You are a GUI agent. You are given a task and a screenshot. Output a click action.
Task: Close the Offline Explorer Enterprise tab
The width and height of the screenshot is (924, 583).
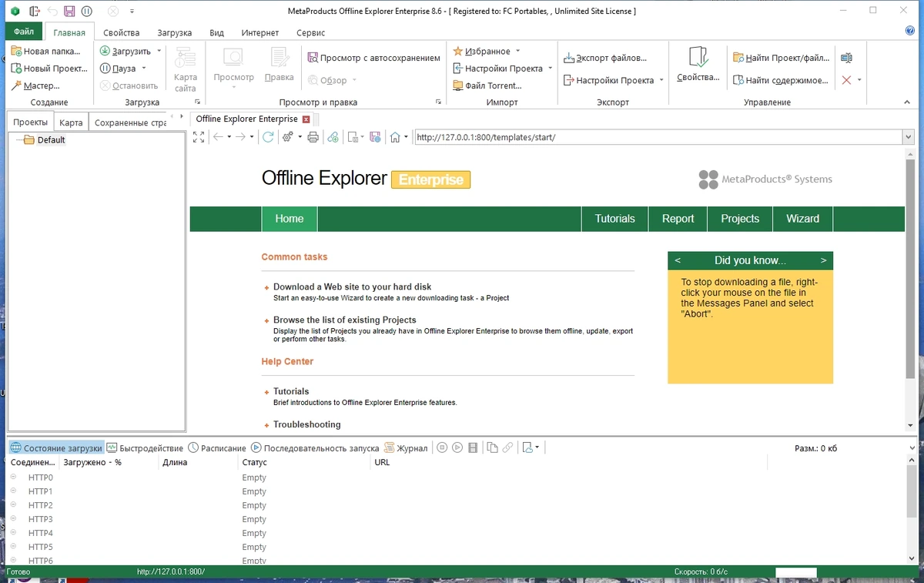(x=306, y=119)
